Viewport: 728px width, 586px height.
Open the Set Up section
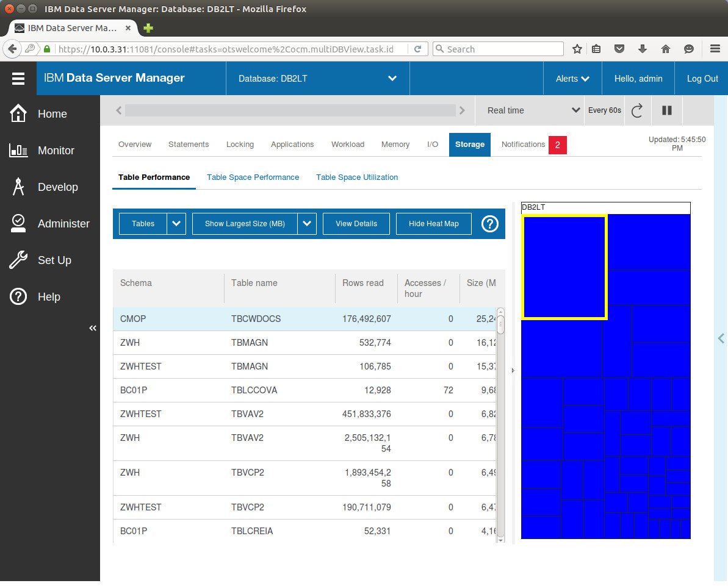[x=49, y=260]
